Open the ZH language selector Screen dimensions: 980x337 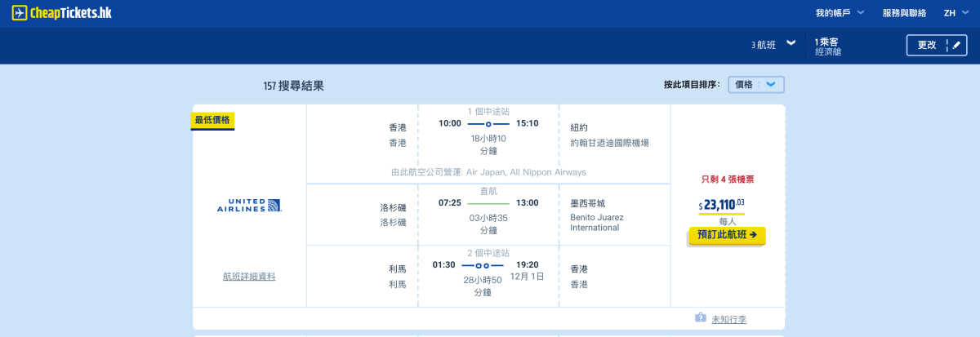[x=955, y=13]
